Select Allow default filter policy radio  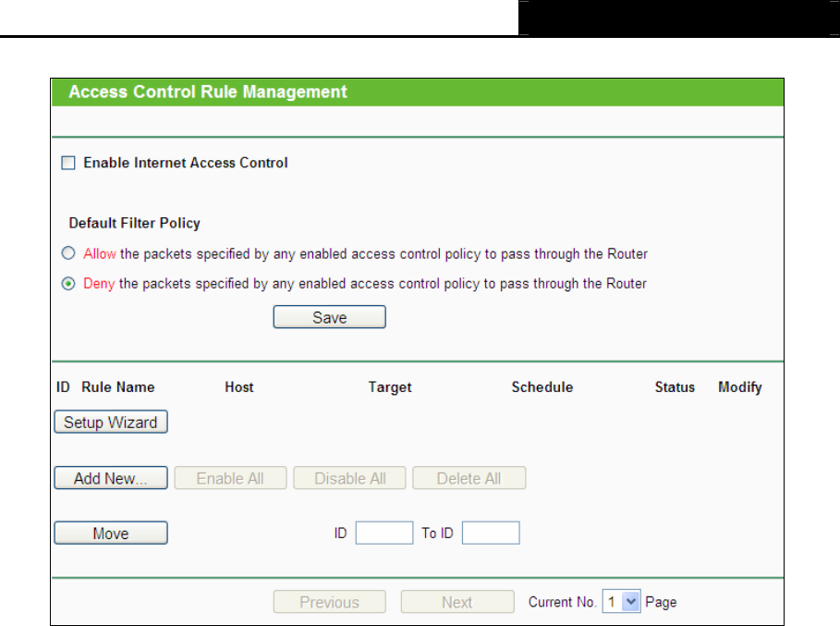coord(68,253)
